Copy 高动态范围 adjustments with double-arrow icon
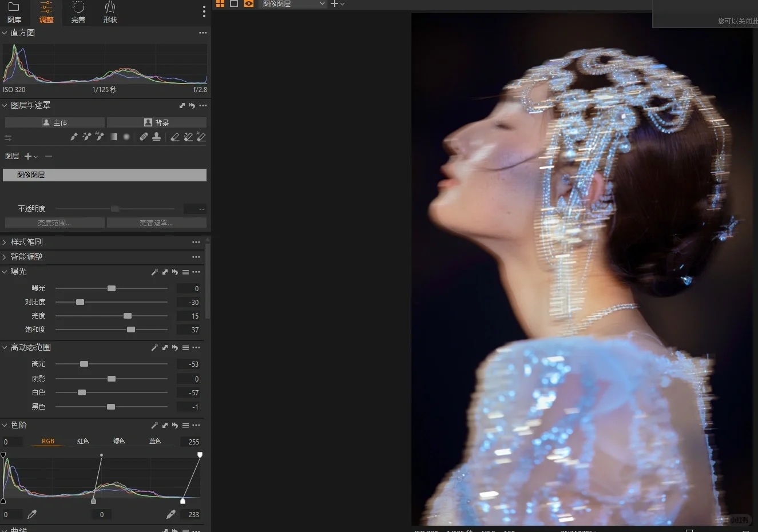Viewport: 758px width, 532px height. 165,348
